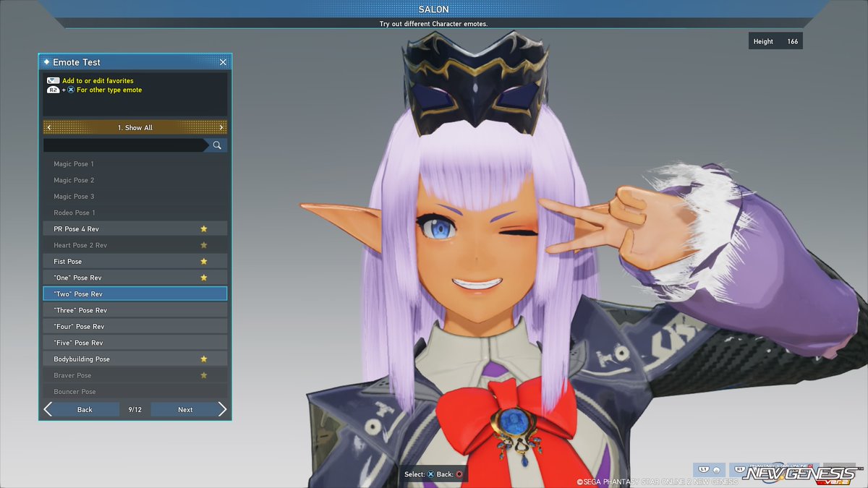Click the right chevron beside Next

click(x=222, y=410)
